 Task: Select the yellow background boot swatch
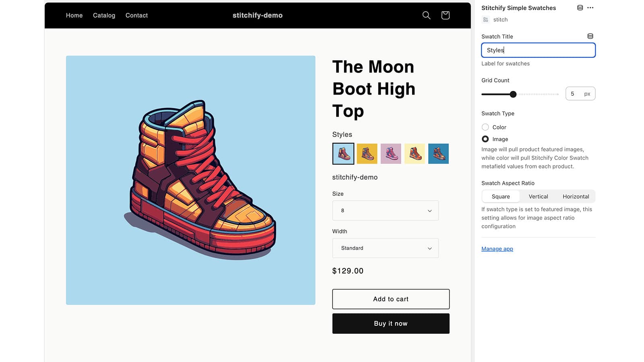[367, 154]
